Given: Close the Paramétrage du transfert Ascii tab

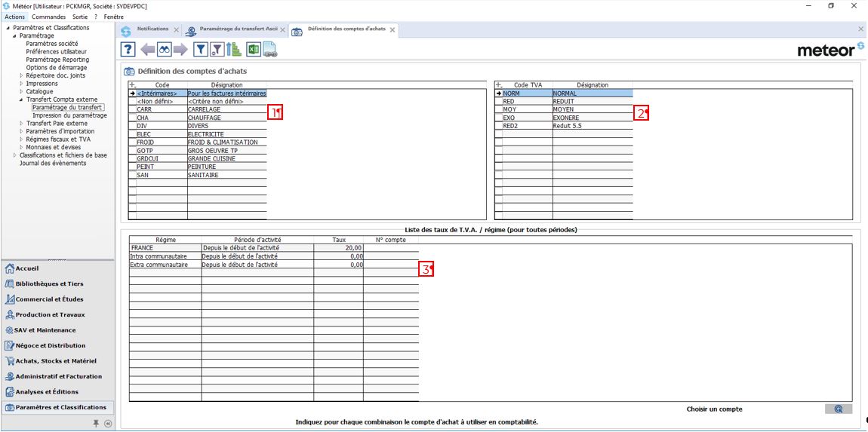Looking at the screenshot, I should [282, 29].
